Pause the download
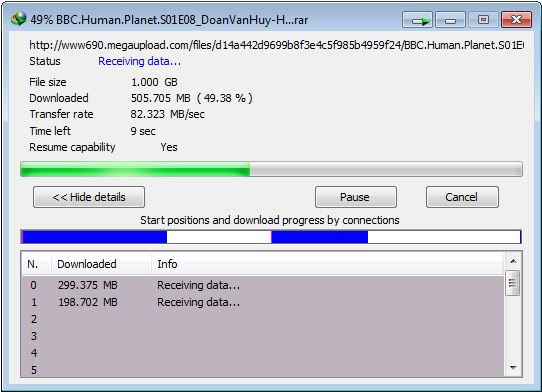542x392 pixels. (356, 197)
